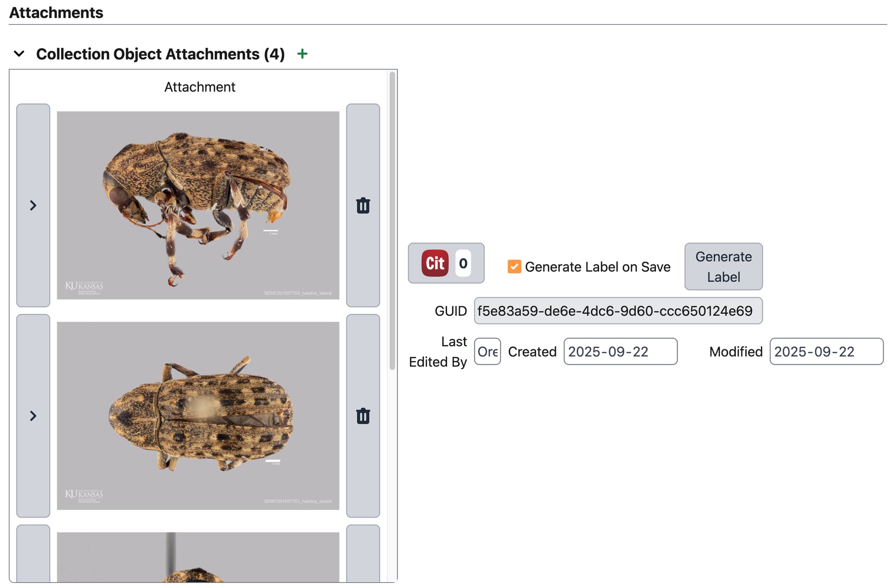Click the red Cit citation icon
The height and width of the screenshot is (588, 894).
coord(435,263)
